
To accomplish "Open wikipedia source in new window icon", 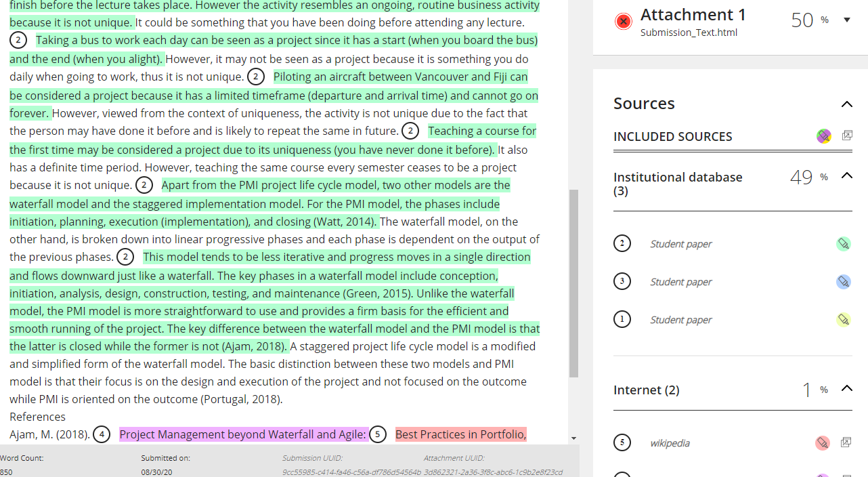I will coord(846,442).
